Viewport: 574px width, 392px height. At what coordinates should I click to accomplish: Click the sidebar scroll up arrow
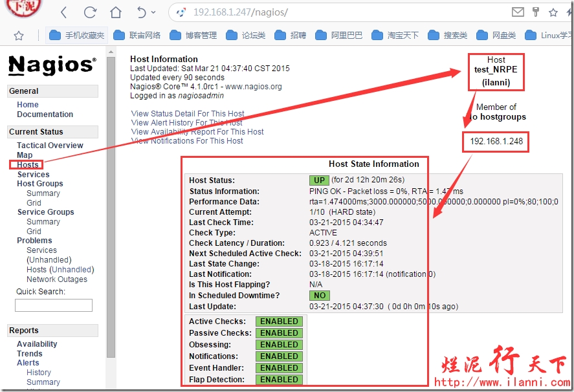click(111, 52)
